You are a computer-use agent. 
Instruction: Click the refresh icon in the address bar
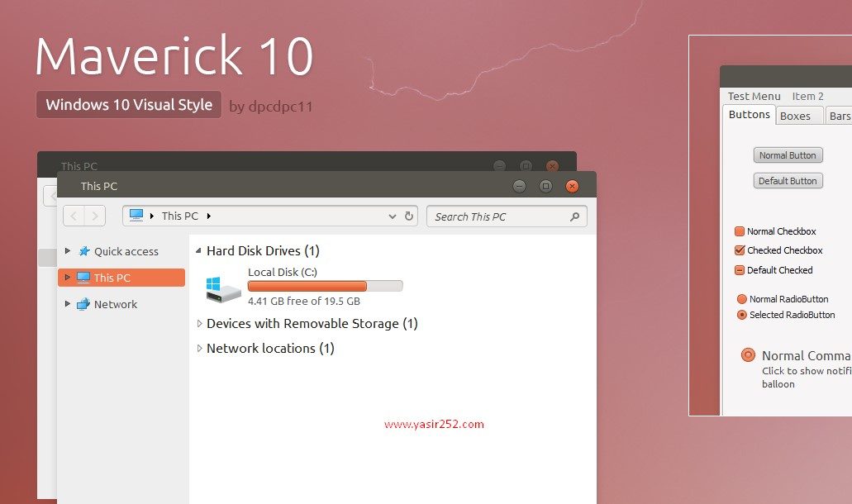coord(409,216)
